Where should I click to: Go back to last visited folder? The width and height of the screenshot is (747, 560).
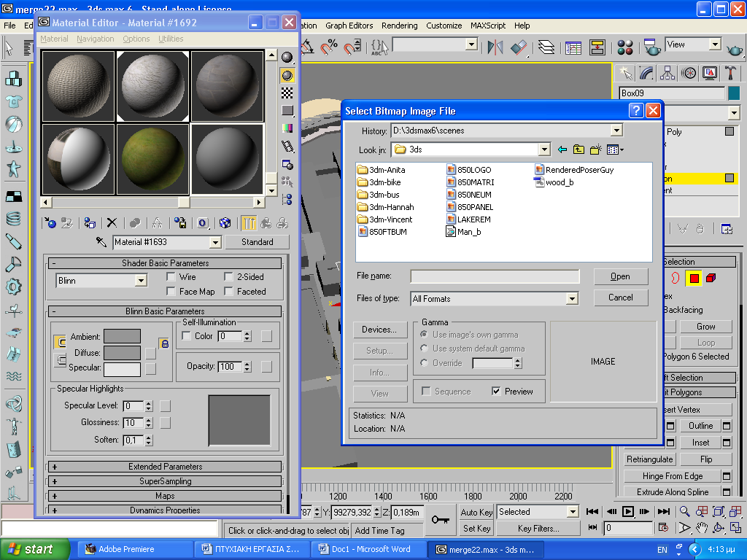click(x=562, y=149)
